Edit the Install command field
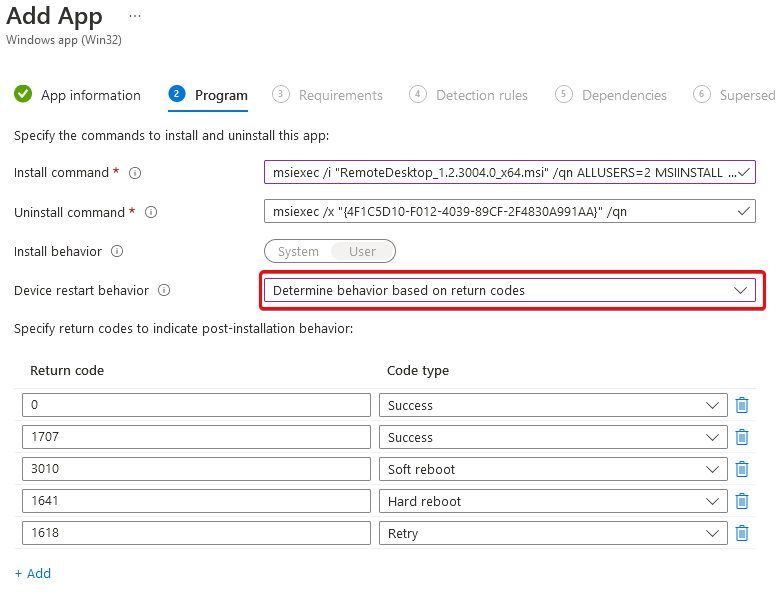Image resolution: width=776 pixels, height=616 pixels. [x=510, y=172]
